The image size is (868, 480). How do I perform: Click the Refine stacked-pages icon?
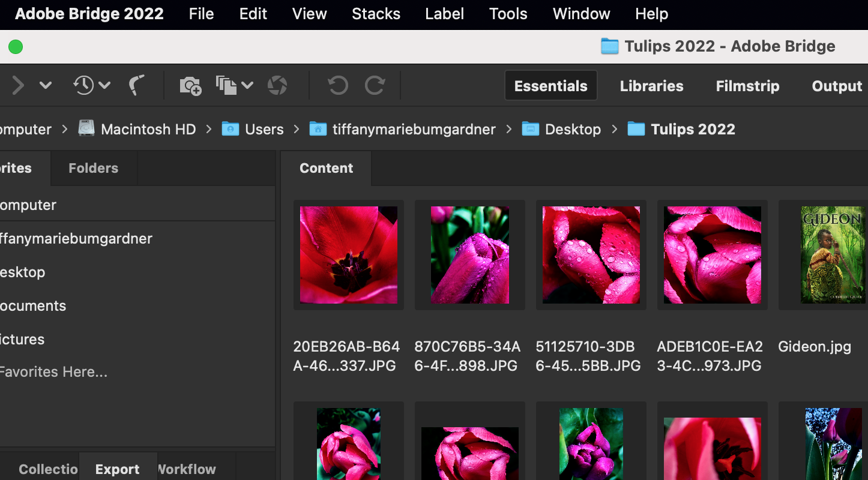point(226,85)
